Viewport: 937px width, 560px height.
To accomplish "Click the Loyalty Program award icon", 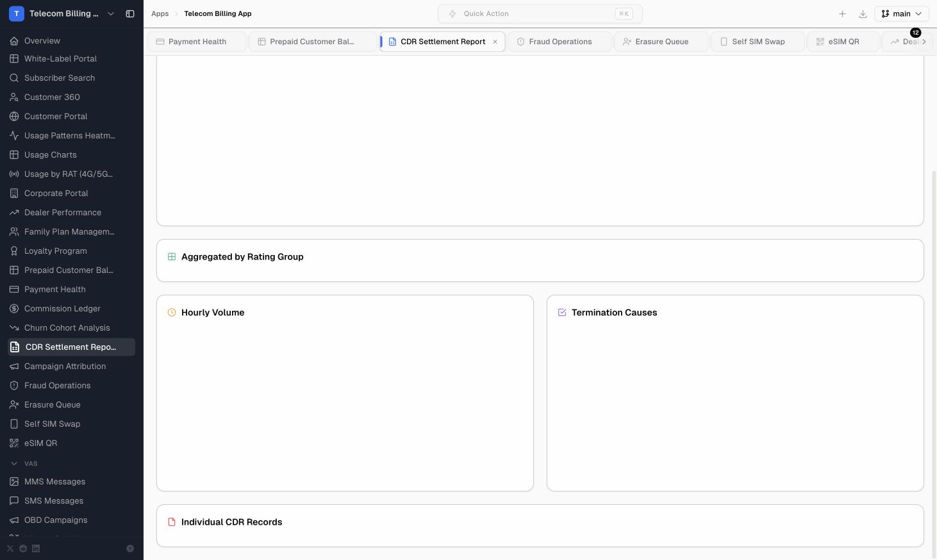I will tap(14, 251).
